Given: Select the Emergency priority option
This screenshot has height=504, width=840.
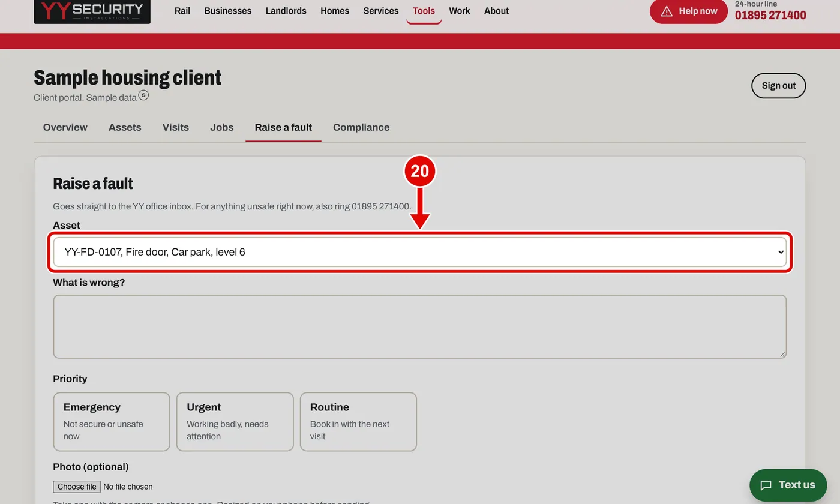Looking at the screenshot, I should pyautogui.click(x=112, y=421).
